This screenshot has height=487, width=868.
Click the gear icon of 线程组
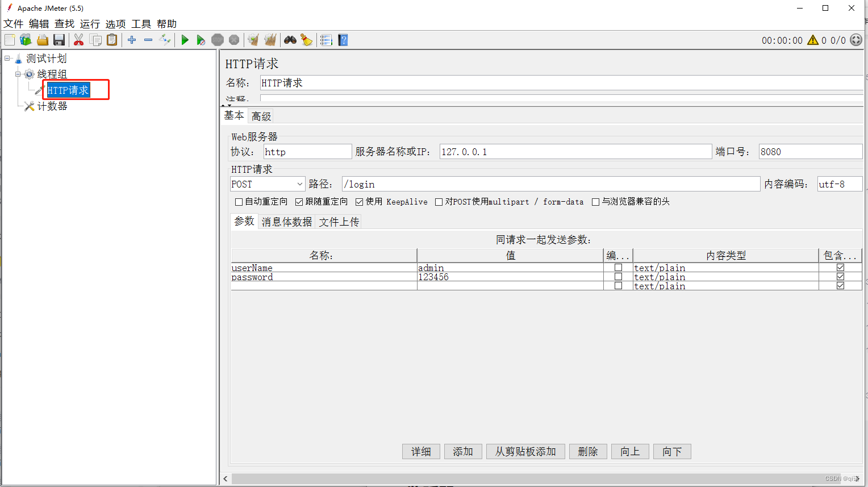tap(30, 74)
